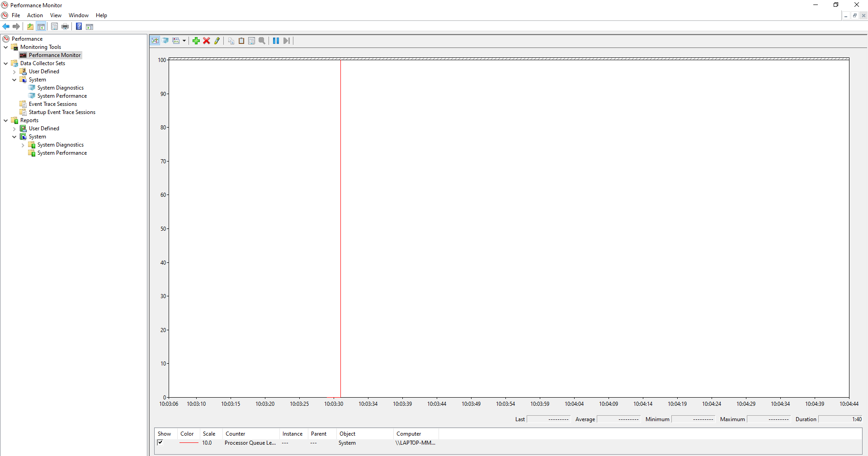The width and height of the screenshot is (868, 456).
Task: Open the Help menu
Action: (101, 15)
